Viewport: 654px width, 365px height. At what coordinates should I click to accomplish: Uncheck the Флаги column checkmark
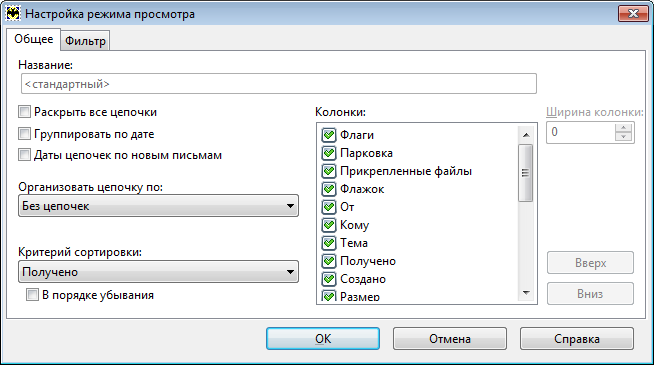329,135
